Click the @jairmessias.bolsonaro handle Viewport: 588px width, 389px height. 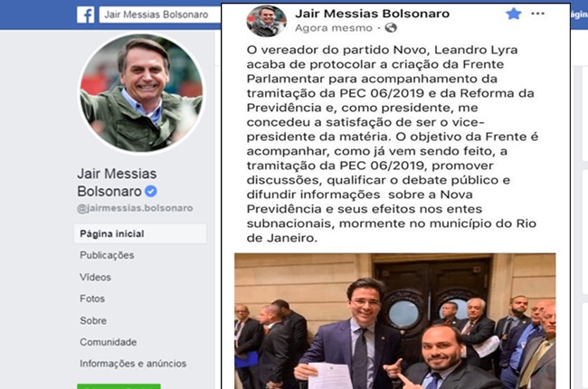coord(135,208)
